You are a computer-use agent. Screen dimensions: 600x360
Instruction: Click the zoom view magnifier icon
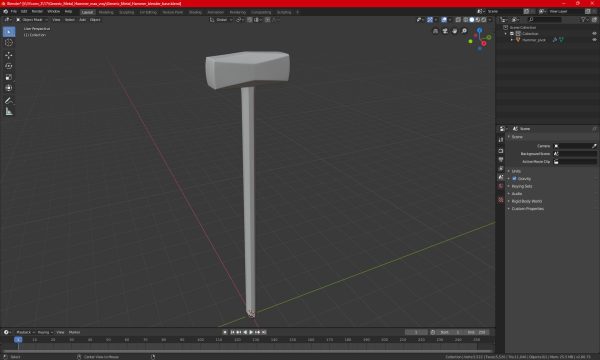464,31
